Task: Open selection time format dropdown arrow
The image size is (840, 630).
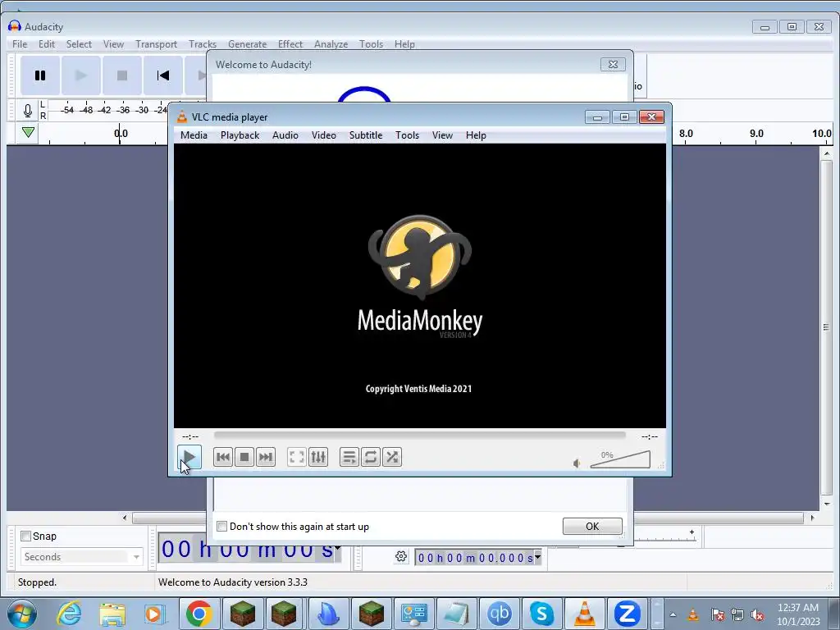Action: (x=538, y=557)
